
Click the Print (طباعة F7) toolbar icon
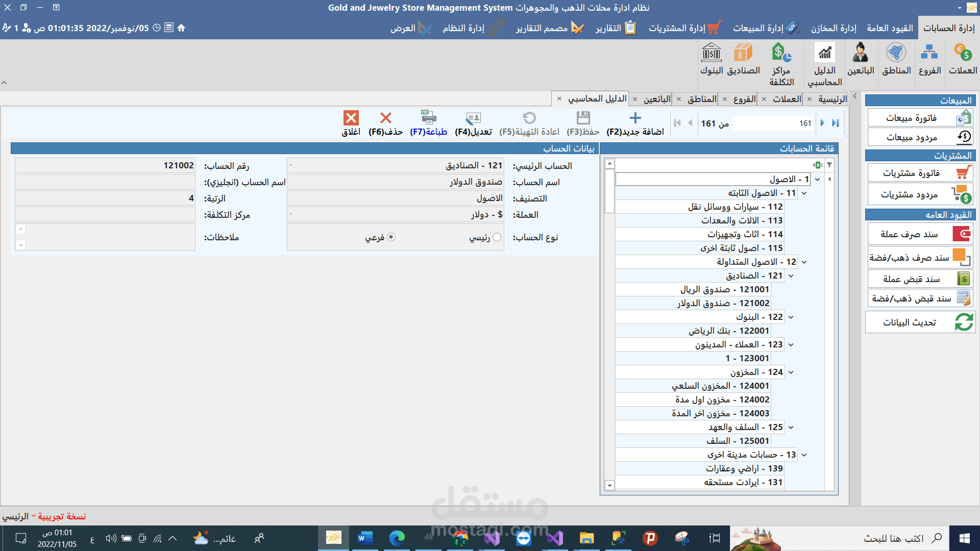(429, 118)
